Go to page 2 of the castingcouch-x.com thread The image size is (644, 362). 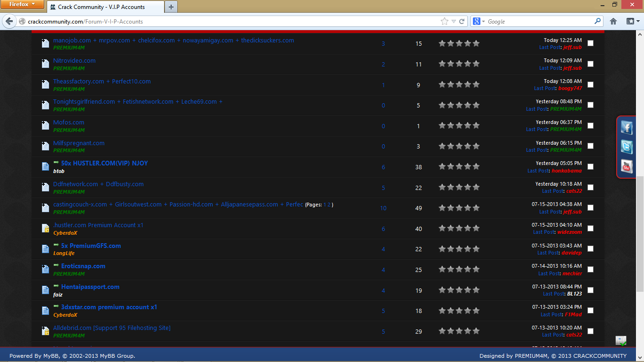(330, 205)
